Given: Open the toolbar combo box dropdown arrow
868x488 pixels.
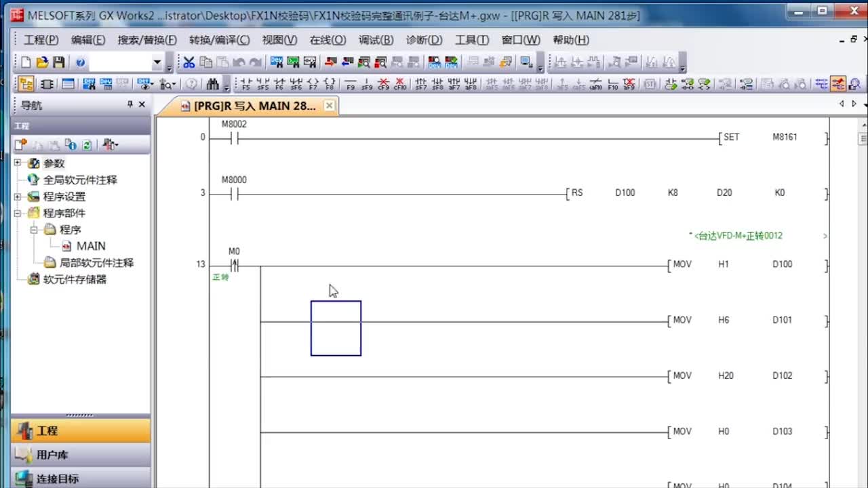Looking at the screenshot, I should click(157, 62).
